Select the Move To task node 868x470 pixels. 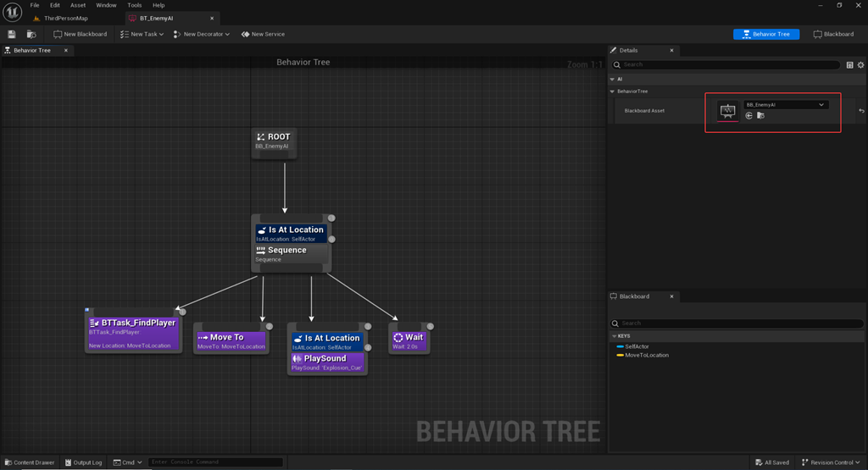click(x=231, y=341)
